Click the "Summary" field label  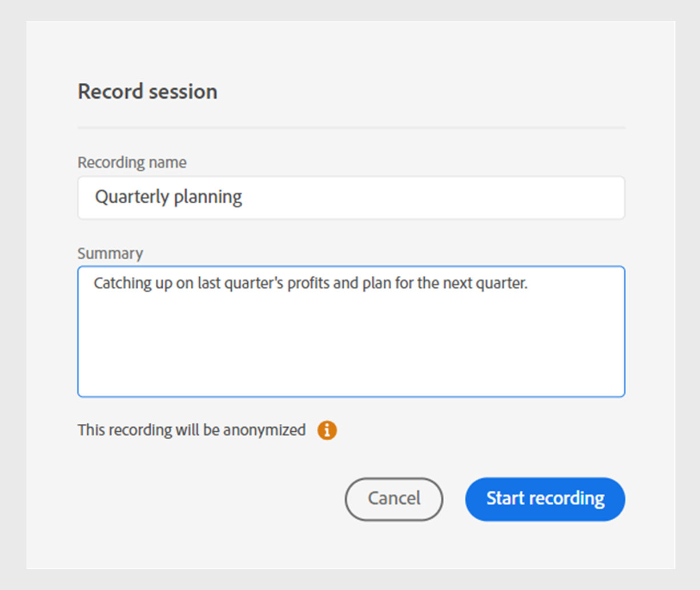110,254
